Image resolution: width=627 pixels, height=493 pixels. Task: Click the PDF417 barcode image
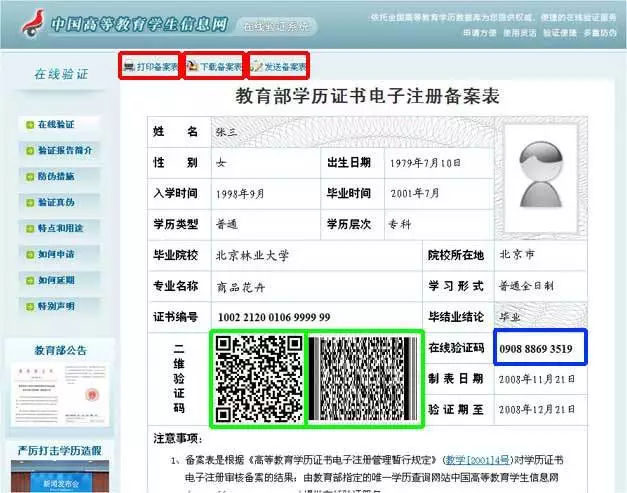pos(363,379)
